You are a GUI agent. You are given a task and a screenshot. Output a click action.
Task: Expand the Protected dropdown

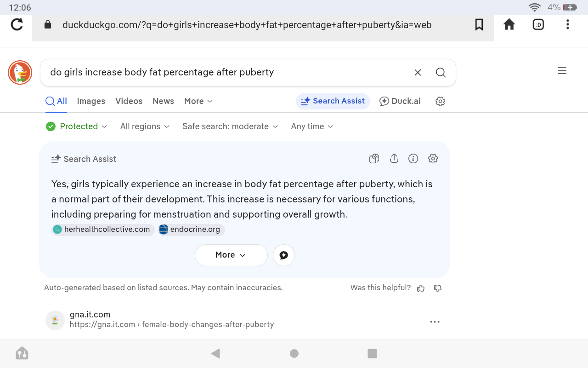pyautogui.click(x=77, y=126)
